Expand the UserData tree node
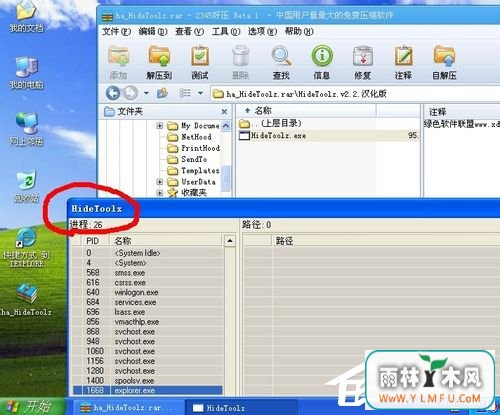This screenshot has width=500, height=415. point(160,182)
